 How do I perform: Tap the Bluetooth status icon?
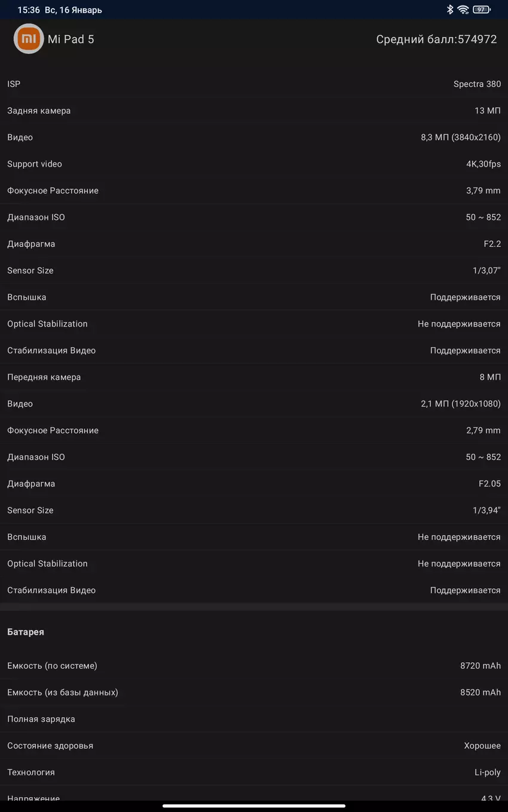coord(450,10)
